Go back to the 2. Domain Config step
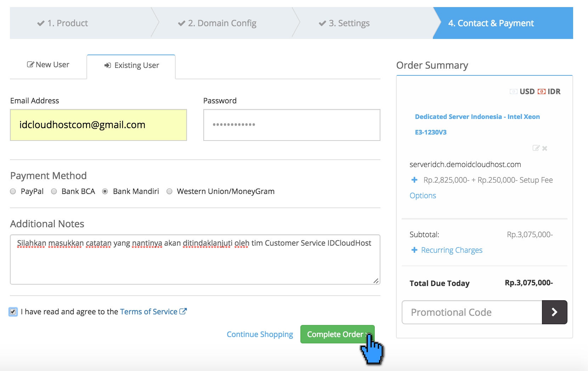The width and height of the screenshot is (588, 371). [217, 23]
